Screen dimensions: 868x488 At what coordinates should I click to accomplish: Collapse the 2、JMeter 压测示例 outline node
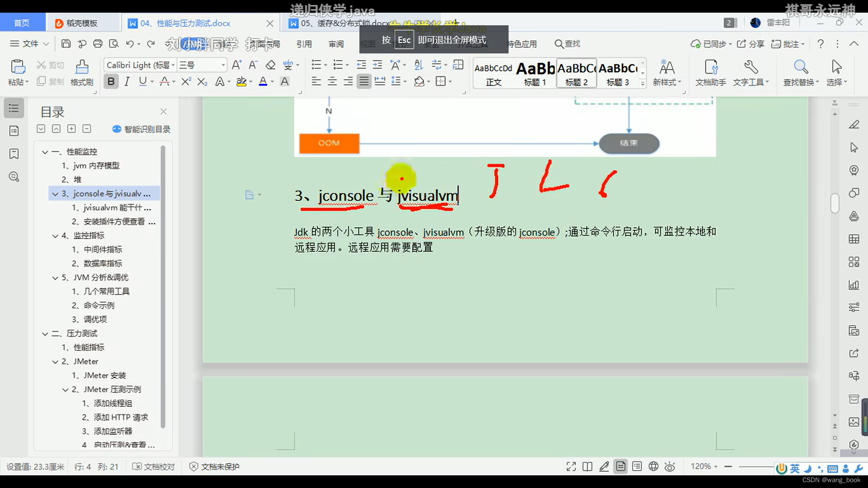tap(66, 390)
